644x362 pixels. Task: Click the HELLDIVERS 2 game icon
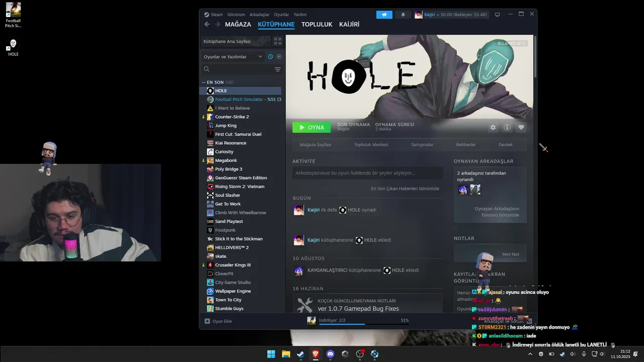click(x=210, y=248)
